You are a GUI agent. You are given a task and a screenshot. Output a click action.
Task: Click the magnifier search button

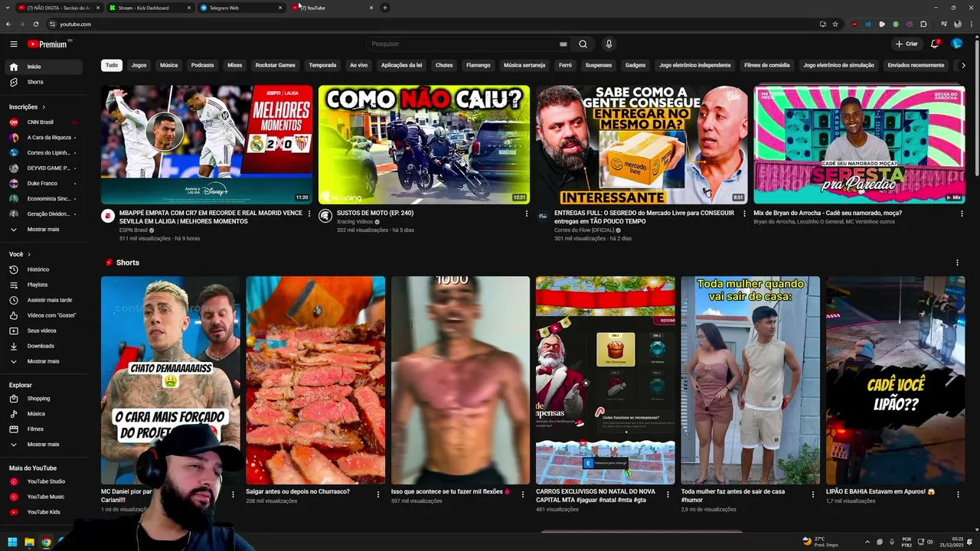(583, 44)
